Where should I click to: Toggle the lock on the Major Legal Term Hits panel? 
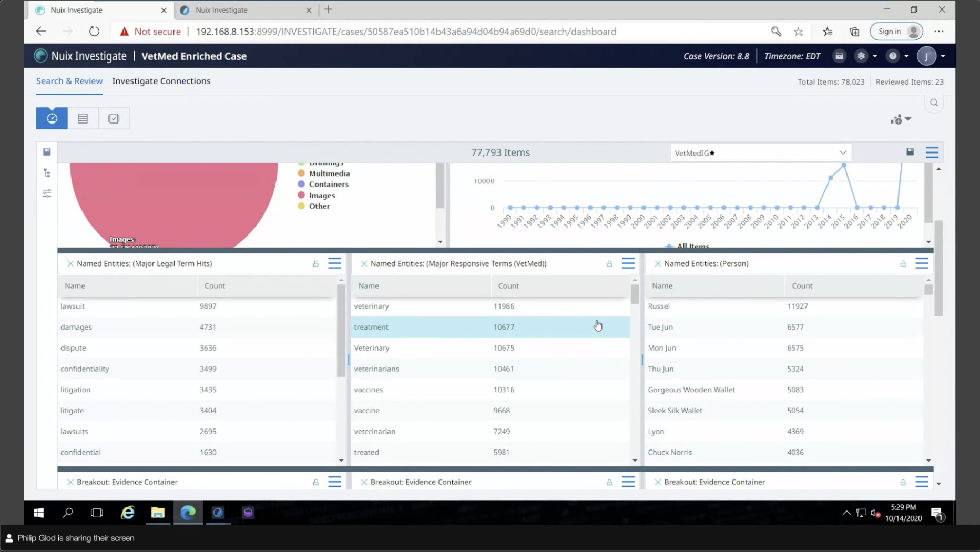click(x=315, y=264)
